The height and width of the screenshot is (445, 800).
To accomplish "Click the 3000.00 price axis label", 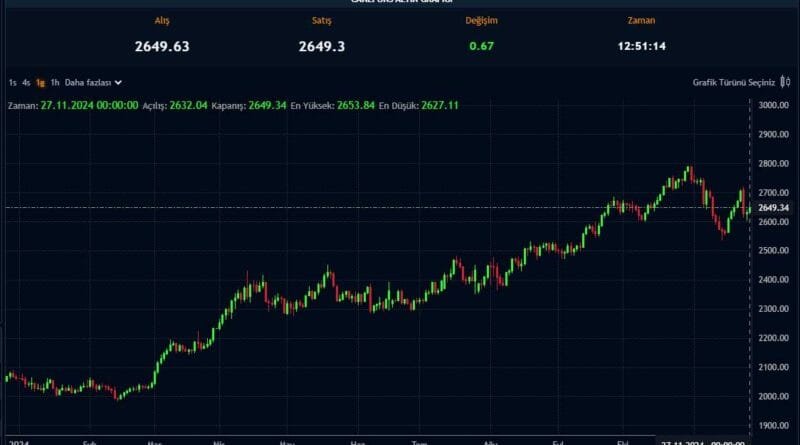I will coord(773,105).
